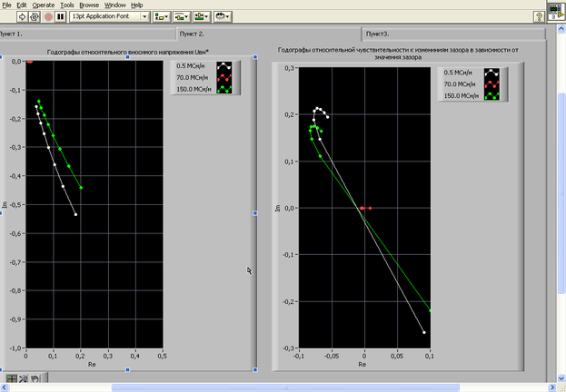Click the left graph title Годографы относительного вносимого напряжения
The width and height of the screenshot is (566, 392).
[128, 52]
